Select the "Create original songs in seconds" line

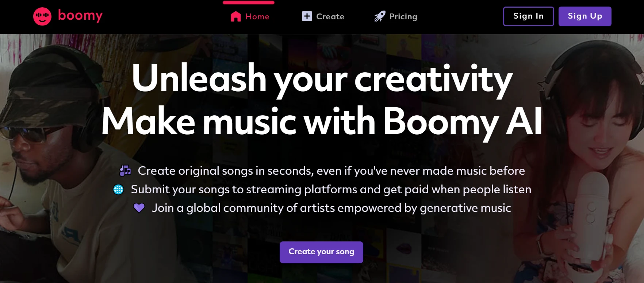coord(331,171)
